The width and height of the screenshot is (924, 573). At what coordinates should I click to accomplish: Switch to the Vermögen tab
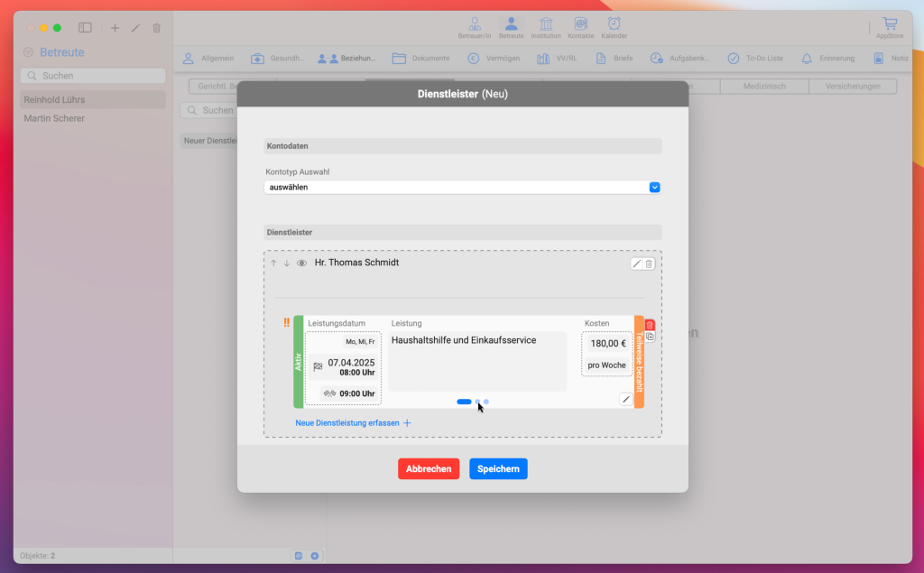(494, 59)
